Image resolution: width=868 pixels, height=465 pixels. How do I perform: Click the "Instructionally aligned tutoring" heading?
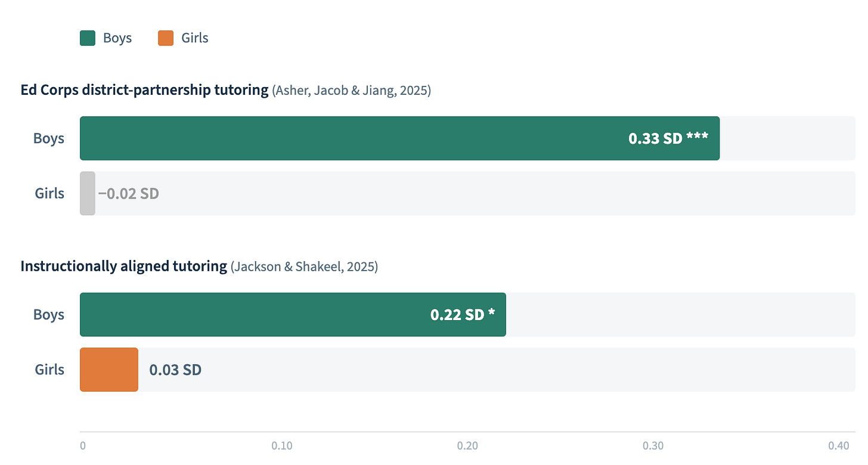(x=123, y=266)
